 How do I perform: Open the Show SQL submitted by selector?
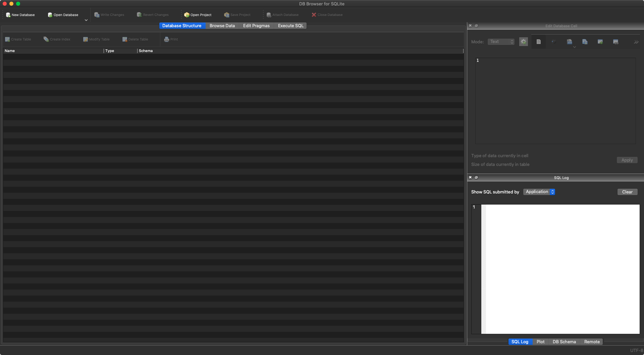pos(539,192)
